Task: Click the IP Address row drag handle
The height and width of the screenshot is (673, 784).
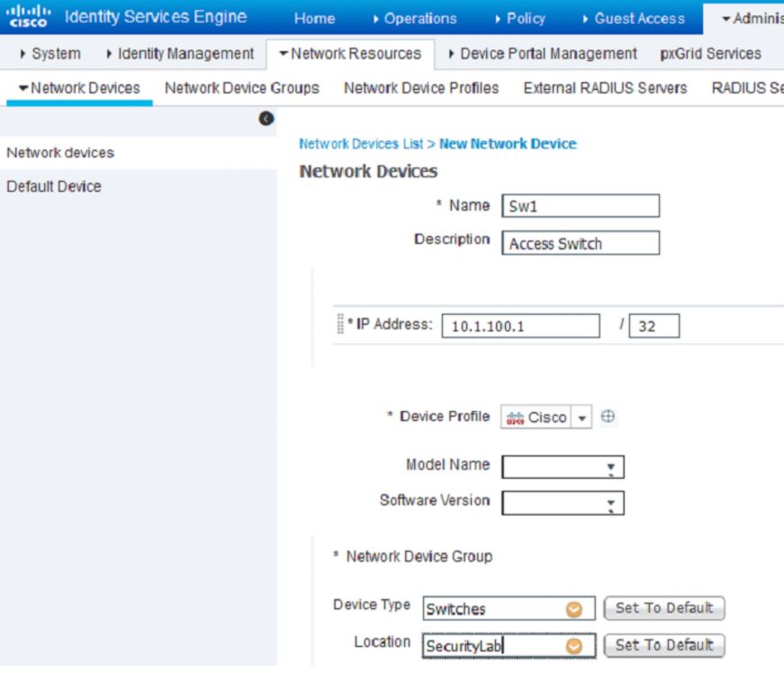Action: (340, 324)
